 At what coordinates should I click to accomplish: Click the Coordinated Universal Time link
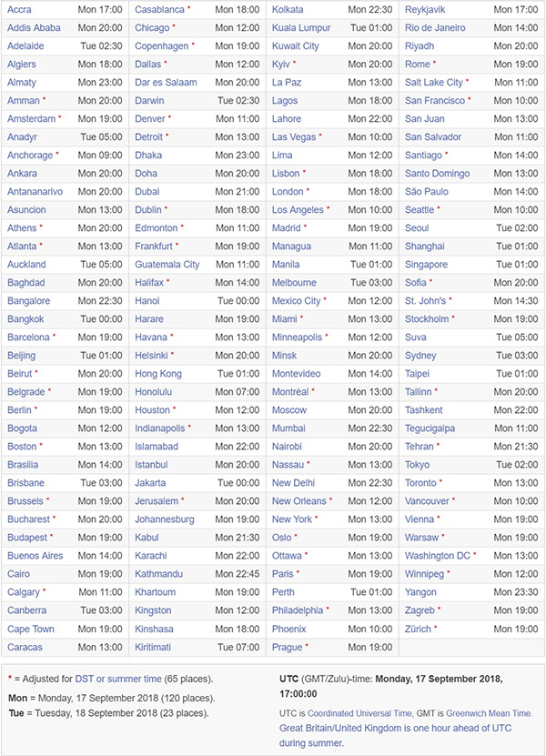coord(359,713)
